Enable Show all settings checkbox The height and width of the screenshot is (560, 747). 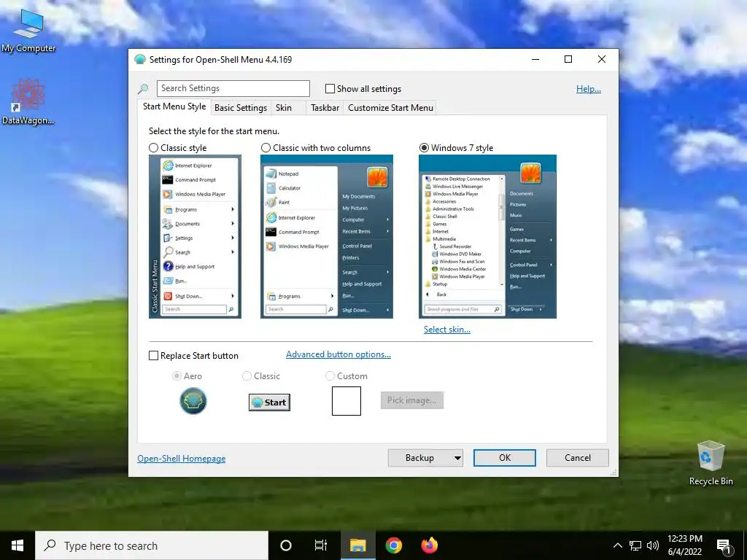(x=330, y=88)
